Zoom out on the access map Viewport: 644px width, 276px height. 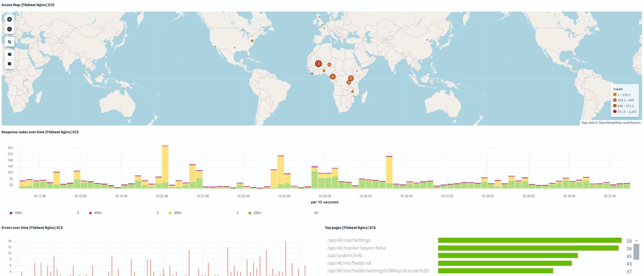(x=9, y=29)
